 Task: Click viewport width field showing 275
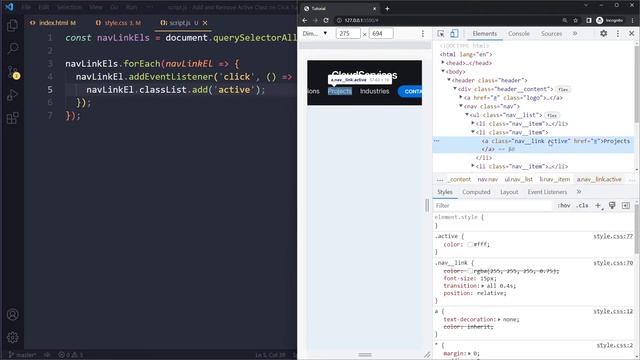coord(348,34)
